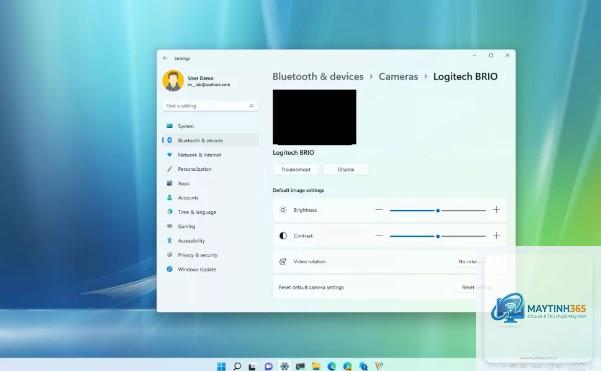Open taskbar Search
This screenshot has height=371, width=601.
tap(237, 366)
